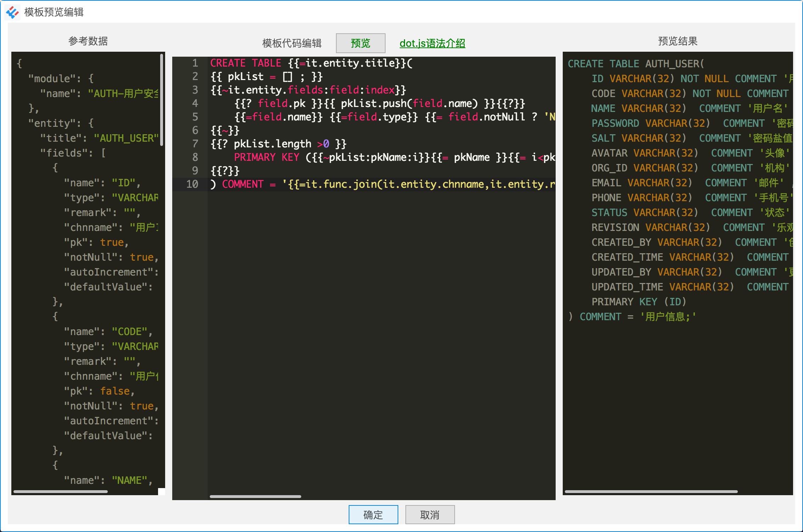The height and width of the screenshot is (532, 803).
Task: Click the 预览 preview button
Action: 360,43
